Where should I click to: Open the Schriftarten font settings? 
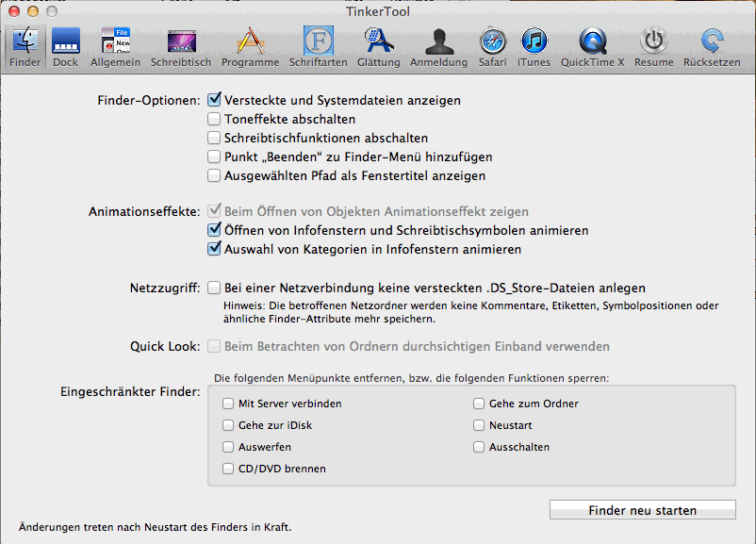[319, 45]
